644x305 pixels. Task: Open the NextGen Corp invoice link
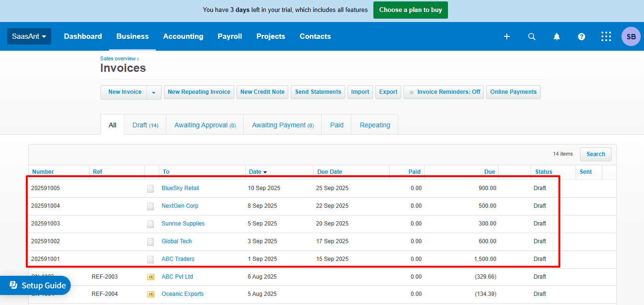click(x=180, y=206)
